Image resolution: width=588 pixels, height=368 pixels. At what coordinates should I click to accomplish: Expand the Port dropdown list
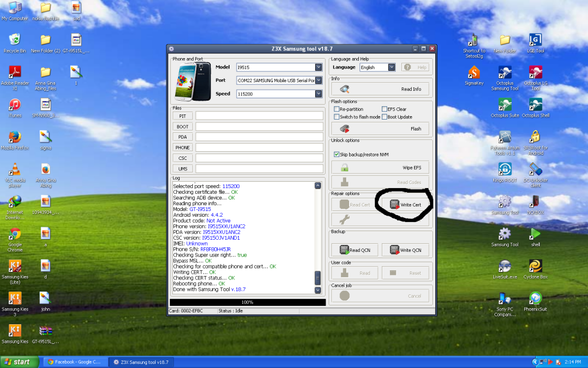tap(318, 80)
